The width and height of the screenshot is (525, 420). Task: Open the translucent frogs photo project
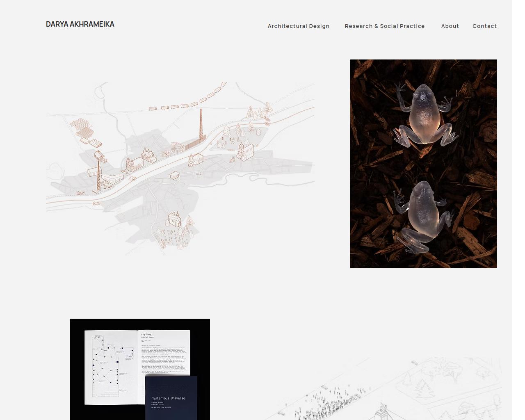(x=423, y=164)
